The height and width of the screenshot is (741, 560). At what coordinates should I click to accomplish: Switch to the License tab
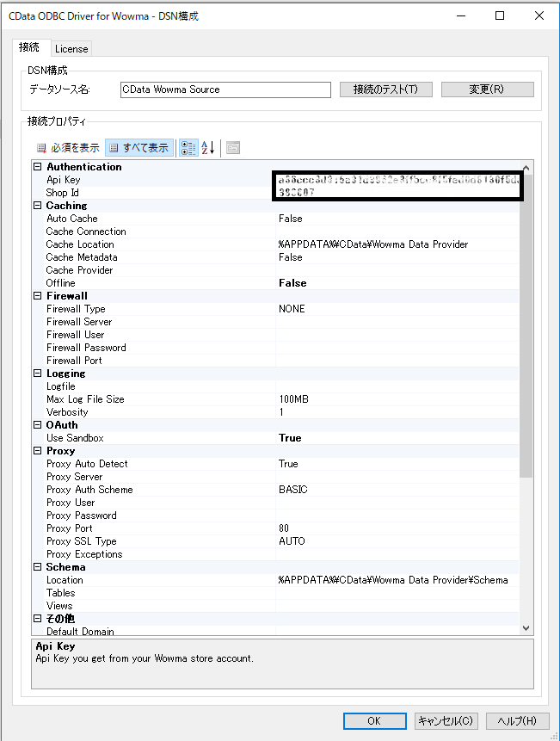click(x=71, y=49)
